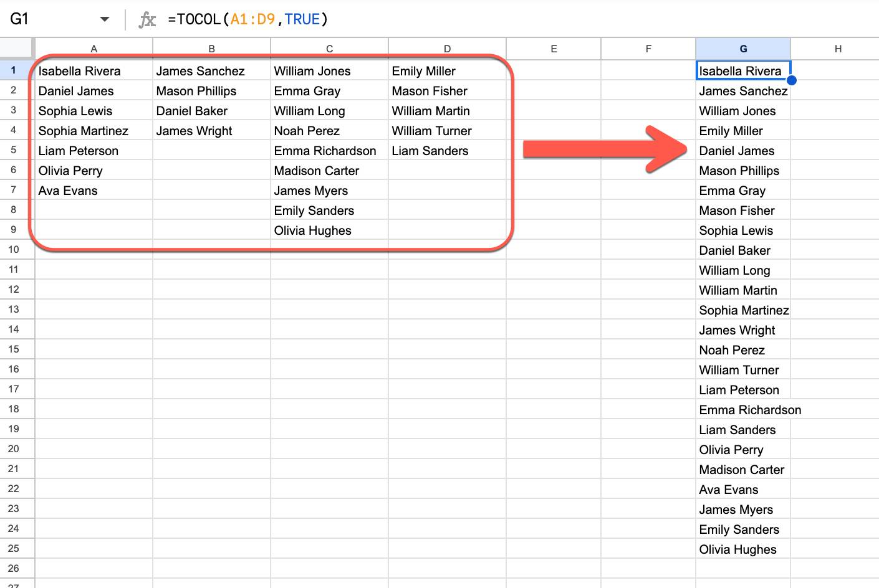The image size is (879, 588).
Task: Select row 1 header
Action: (14, 70)
